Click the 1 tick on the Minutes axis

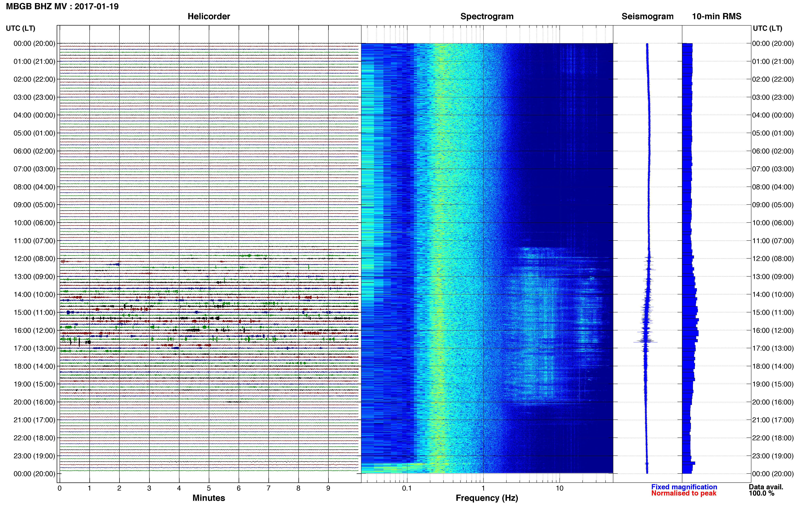click(x=89, y=488)
